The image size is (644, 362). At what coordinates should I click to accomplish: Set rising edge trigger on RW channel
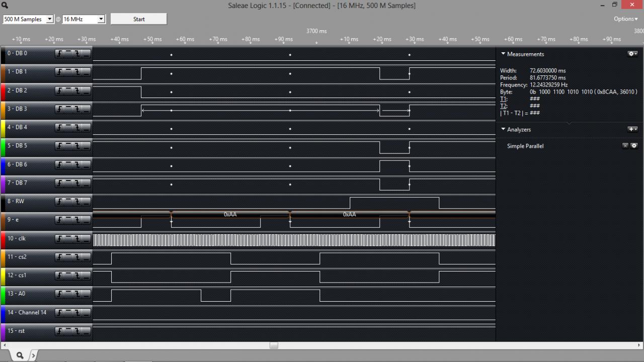60,202
